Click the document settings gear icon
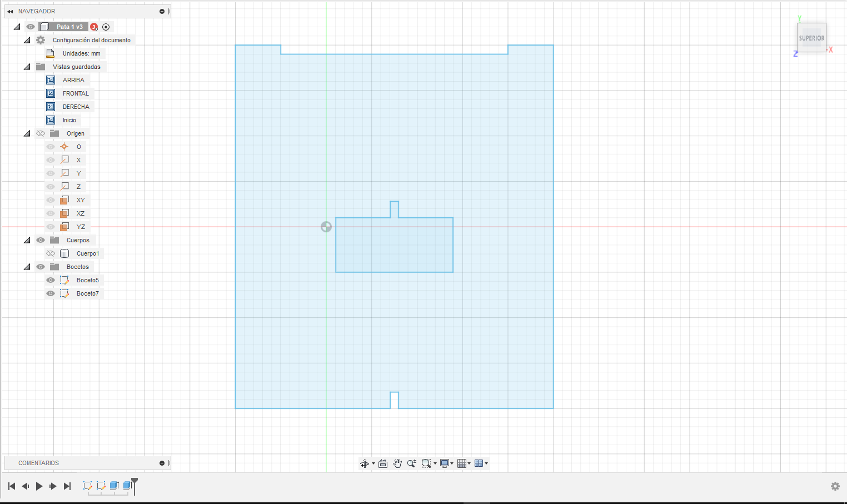This screenshot has height=504, width=847. (x=41, y=40)
